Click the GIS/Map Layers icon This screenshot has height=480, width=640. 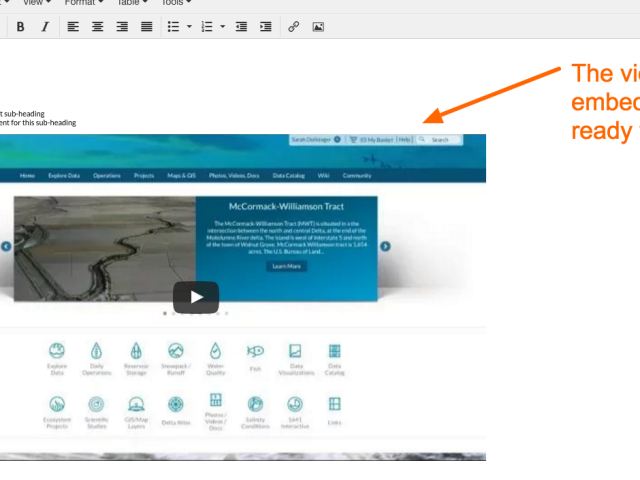(x=136, y=404)
